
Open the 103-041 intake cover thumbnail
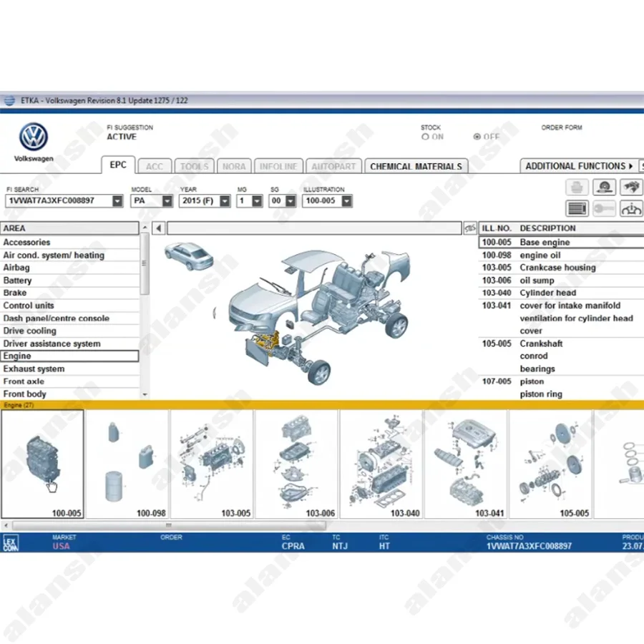466,464
